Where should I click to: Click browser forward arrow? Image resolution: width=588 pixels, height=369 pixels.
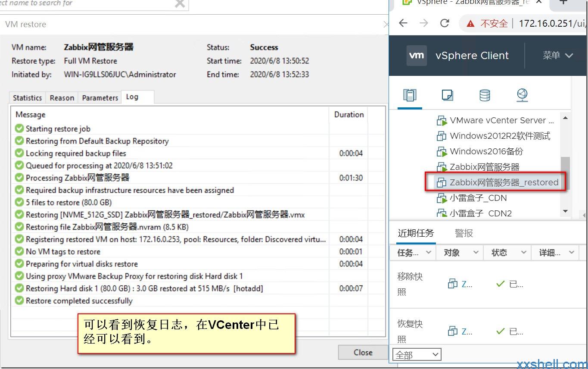pyautogui.click(x=424, y=23)
